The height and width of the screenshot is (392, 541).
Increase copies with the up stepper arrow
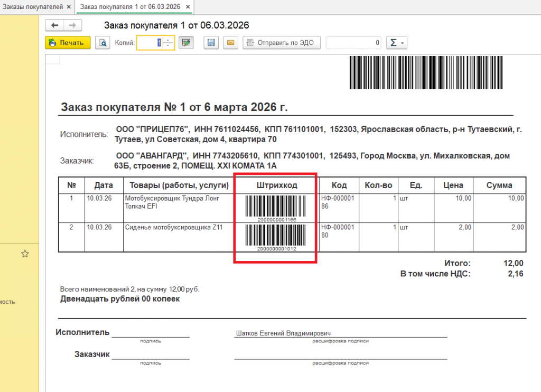pos(168,40)
